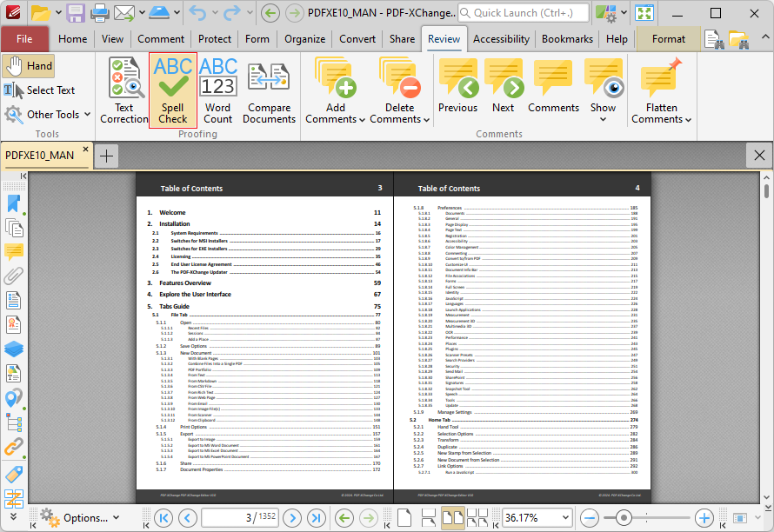Switch to two pages continuous layout
The image size is (774, 532).
477,518
